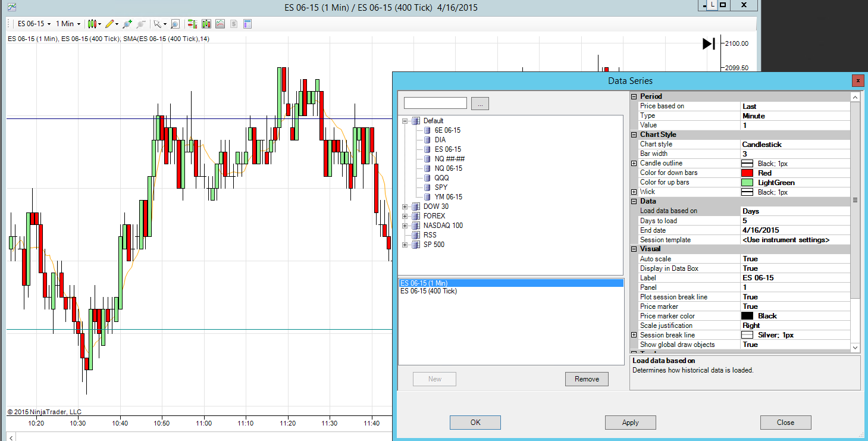The height and width of the screenshot is (441, 868).
Task: Open the chart style dropdown arrow
Action: tap(100, 24)
